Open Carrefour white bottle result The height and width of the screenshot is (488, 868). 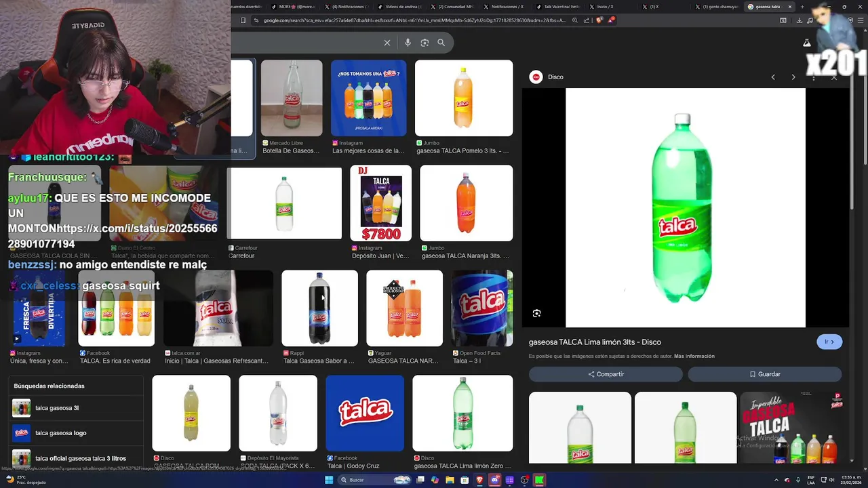coord(284,212)
